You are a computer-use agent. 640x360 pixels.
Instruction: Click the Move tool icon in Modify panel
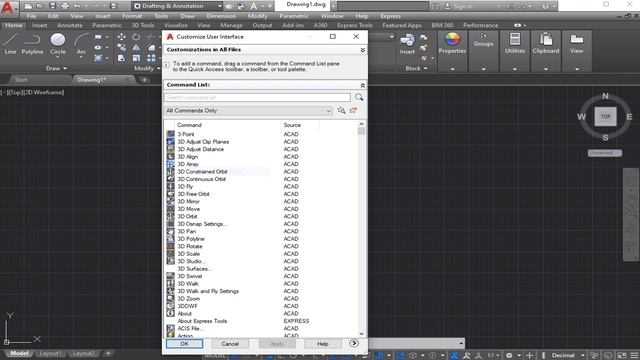pos(121,37)
